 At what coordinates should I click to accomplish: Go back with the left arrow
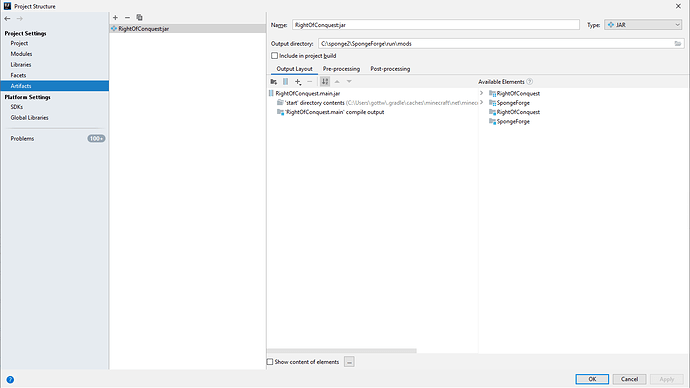[x=7, y=18]
